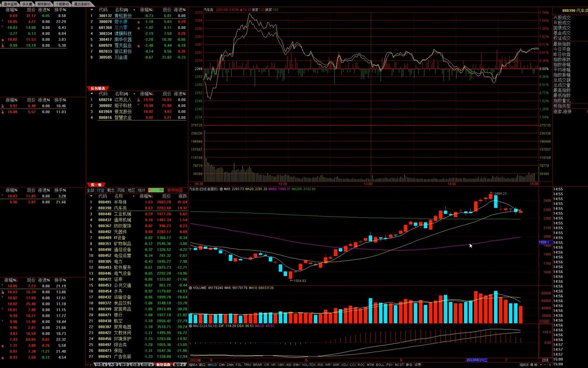Expand the dropdown arrow in the top stock list header

(92, 10)
